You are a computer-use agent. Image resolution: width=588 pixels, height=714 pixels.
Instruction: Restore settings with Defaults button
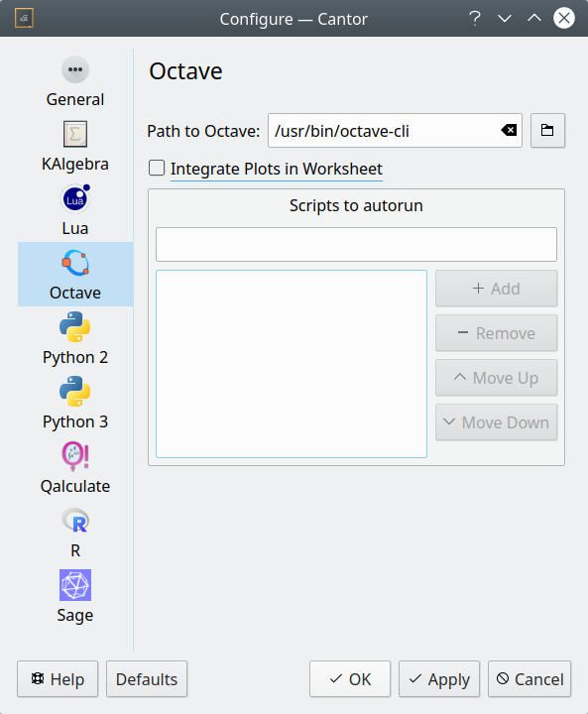tap(147, 679)
